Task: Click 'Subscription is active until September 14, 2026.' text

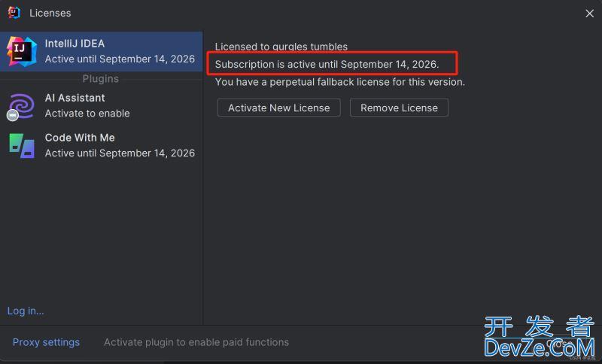Action: 327,64
